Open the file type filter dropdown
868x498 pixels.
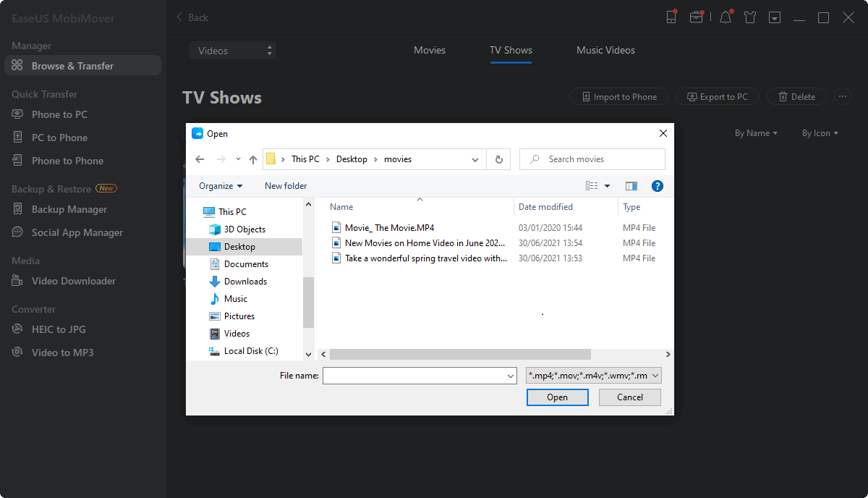(x=594, y=376)
